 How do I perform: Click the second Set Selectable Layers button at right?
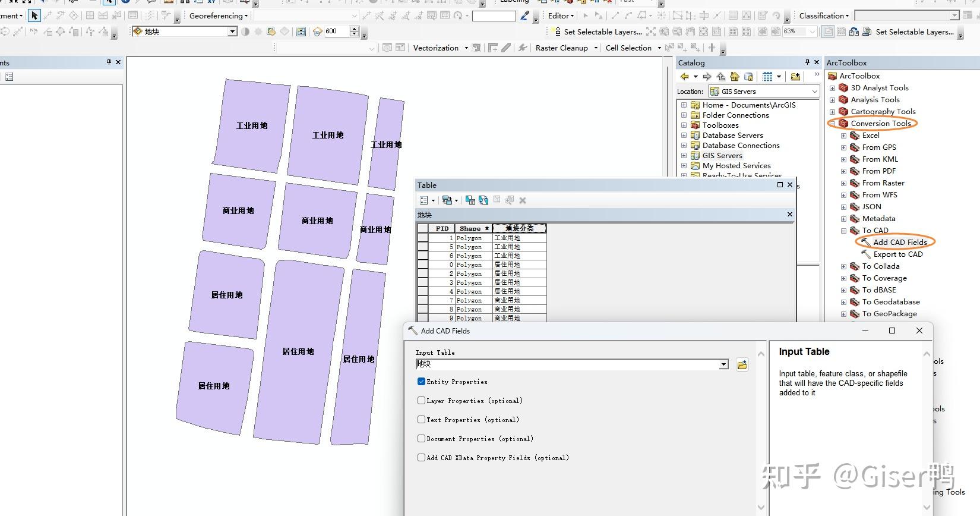pos(908,32)
